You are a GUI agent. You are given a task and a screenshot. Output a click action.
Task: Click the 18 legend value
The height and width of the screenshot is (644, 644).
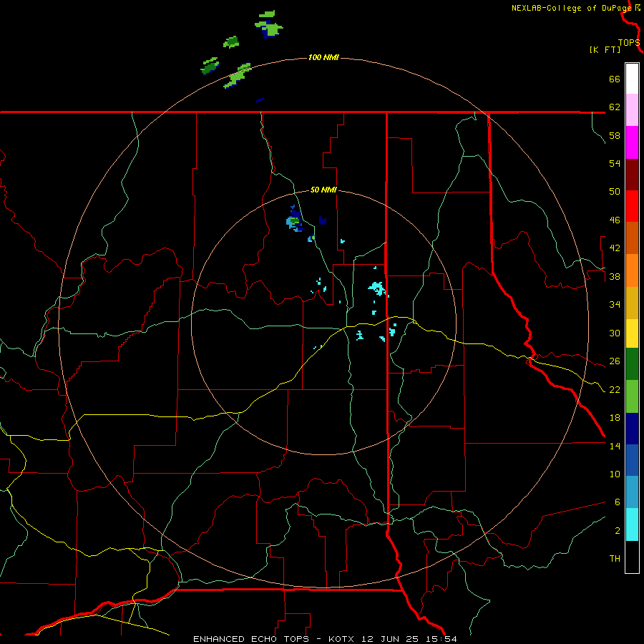pos(615,418)
